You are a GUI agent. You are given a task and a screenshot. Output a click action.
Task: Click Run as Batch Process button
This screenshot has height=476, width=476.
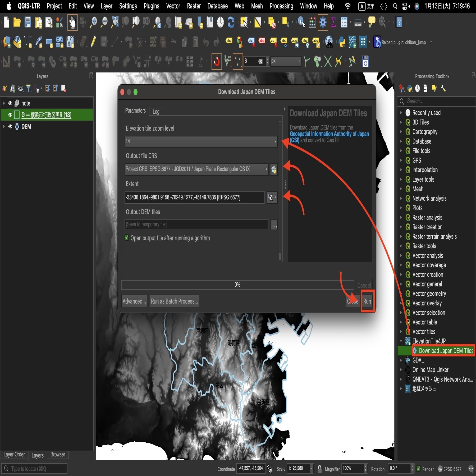click(x=174, y=301)
